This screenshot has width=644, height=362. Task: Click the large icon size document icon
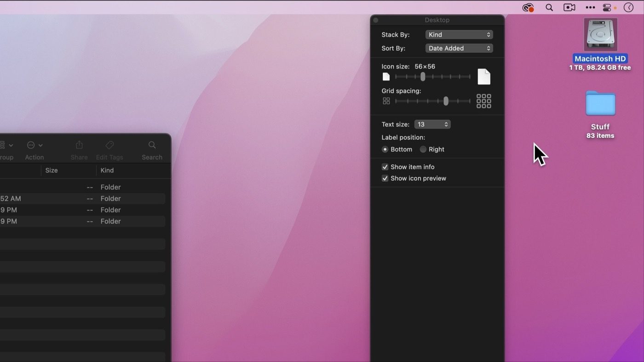click(483, 77)
